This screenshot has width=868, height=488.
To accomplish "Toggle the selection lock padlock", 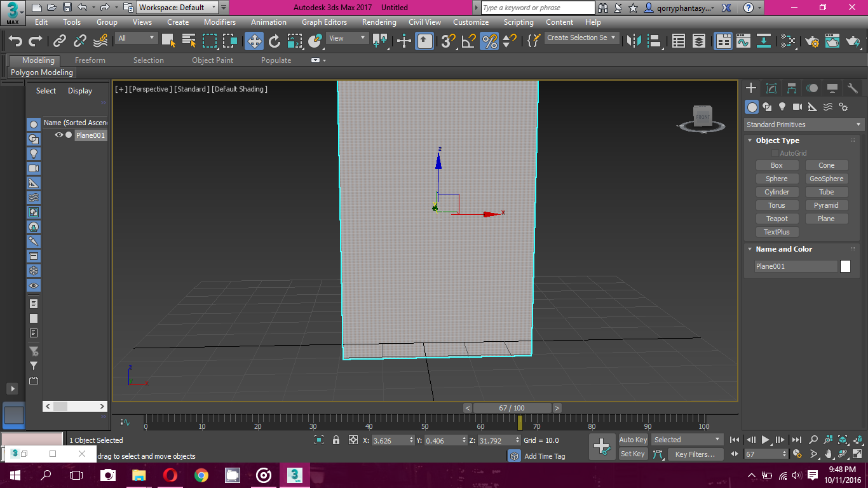I will point(336,440).
